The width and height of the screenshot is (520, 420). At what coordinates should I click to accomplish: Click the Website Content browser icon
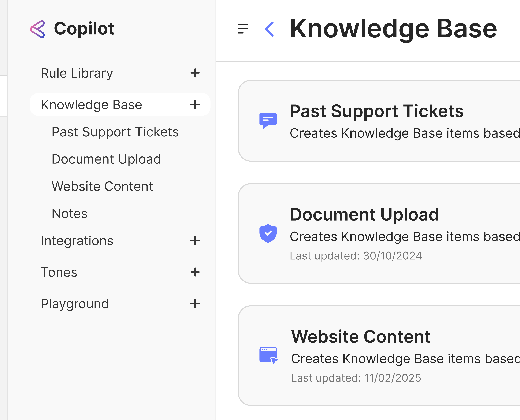[x=268, y=355]
